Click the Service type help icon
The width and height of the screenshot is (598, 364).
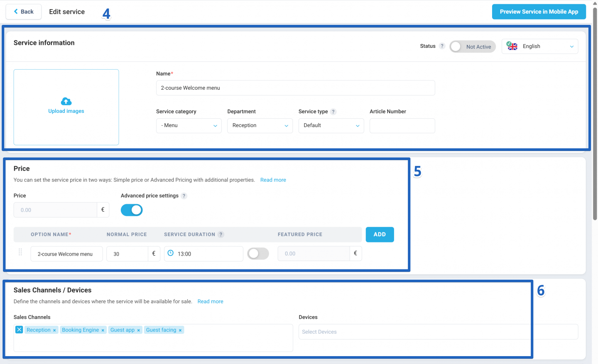[x=333, y=112]
